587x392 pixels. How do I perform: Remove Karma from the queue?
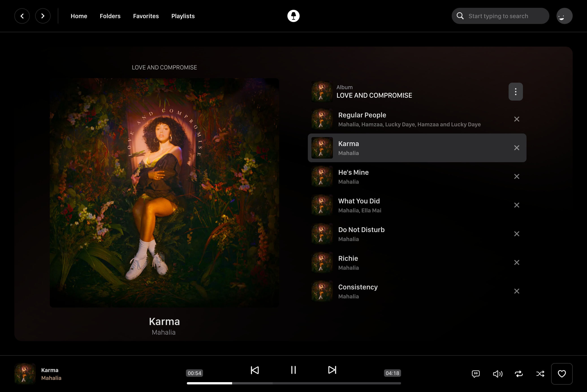click(x=516, y=148)
